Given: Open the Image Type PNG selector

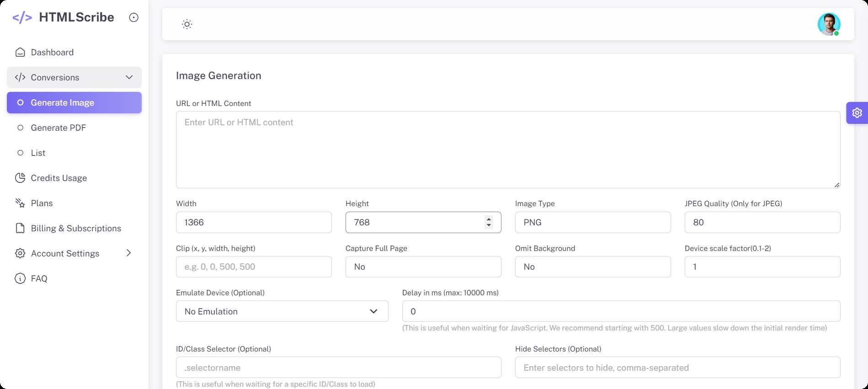Looking at the screenshot, I should pos(592,222).
